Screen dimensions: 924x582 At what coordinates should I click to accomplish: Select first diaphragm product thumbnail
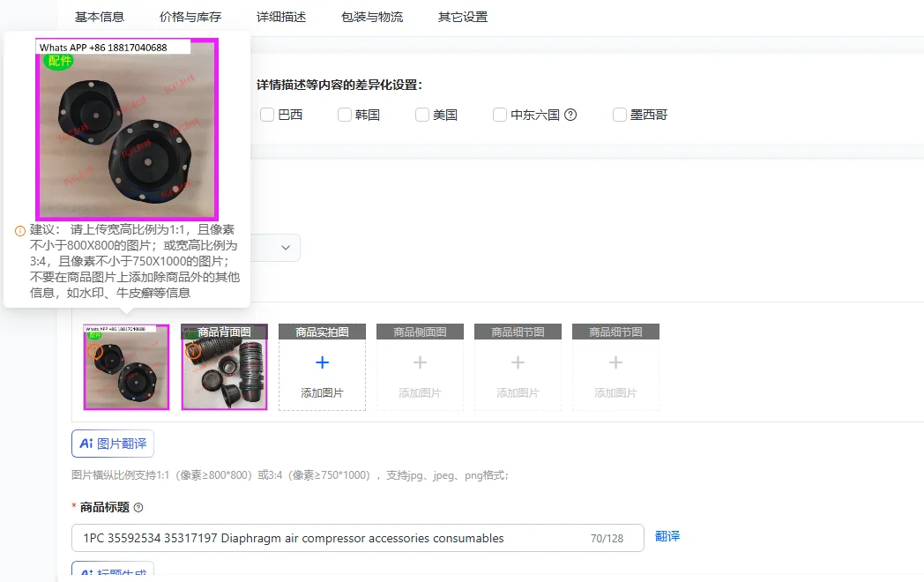click(126, 367)
